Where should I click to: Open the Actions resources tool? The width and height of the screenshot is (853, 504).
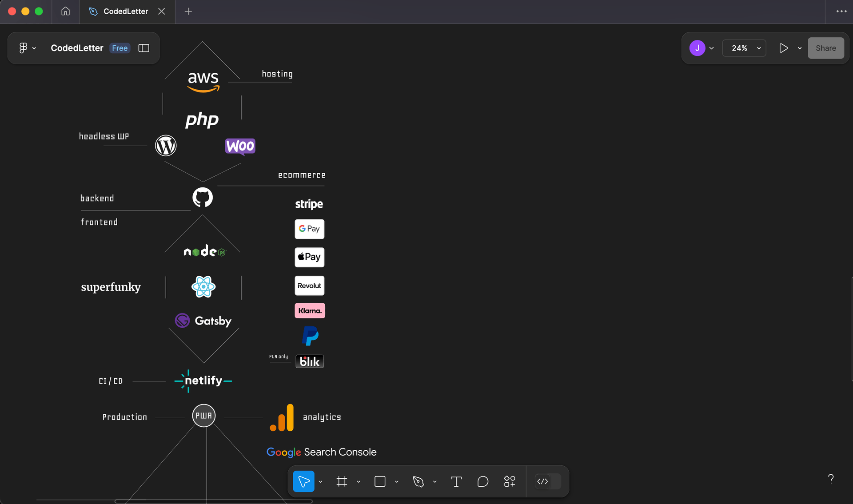[x=510, y=481]
